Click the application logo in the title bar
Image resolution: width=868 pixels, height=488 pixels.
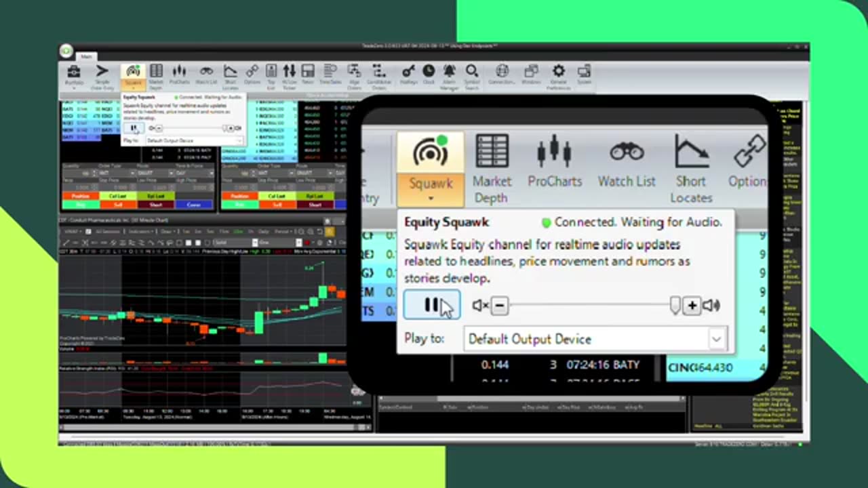[x=66, y=50]
